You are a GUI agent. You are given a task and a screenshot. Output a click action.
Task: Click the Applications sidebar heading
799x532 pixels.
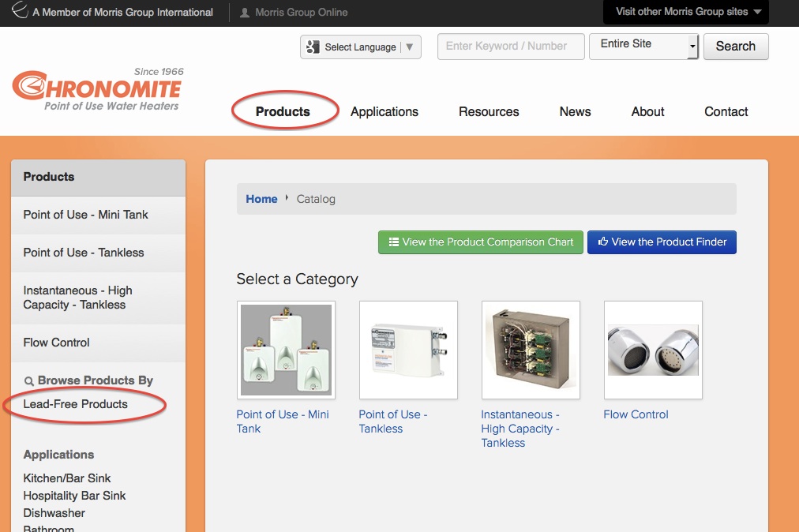coord(58,455)
